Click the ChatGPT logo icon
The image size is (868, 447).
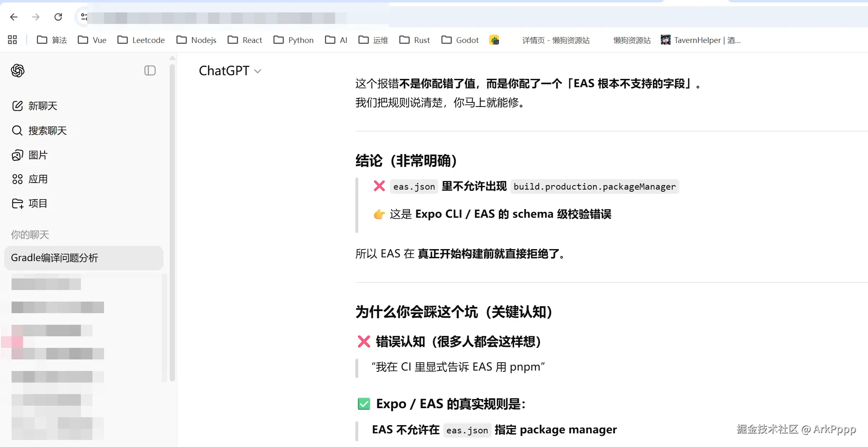click(x=18, y=71)
